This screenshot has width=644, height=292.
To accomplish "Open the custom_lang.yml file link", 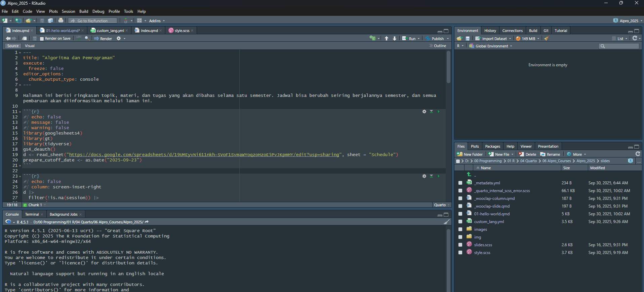I will click(489, 222).
